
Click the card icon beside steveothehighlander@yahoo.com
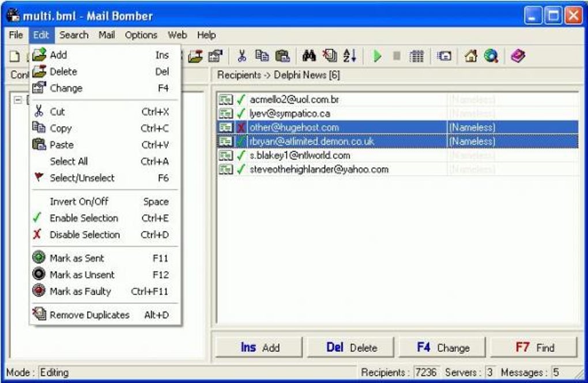coord(226,169)
